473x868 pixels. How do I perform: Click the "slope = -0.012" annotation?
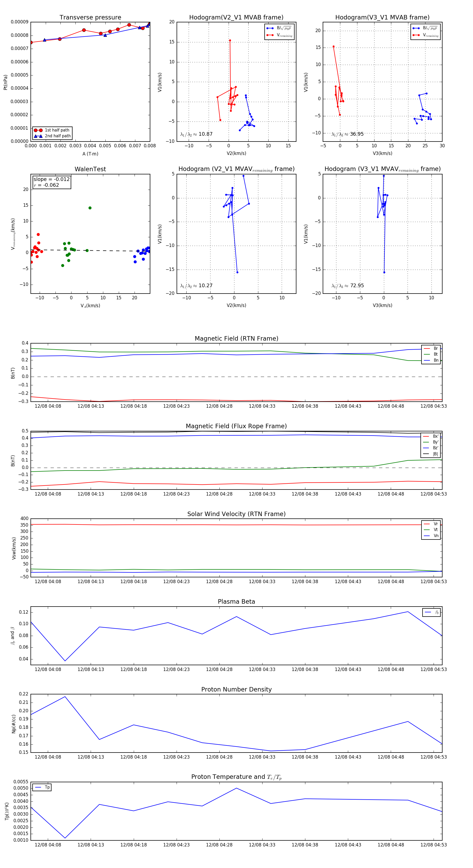(x=52, y=179)
